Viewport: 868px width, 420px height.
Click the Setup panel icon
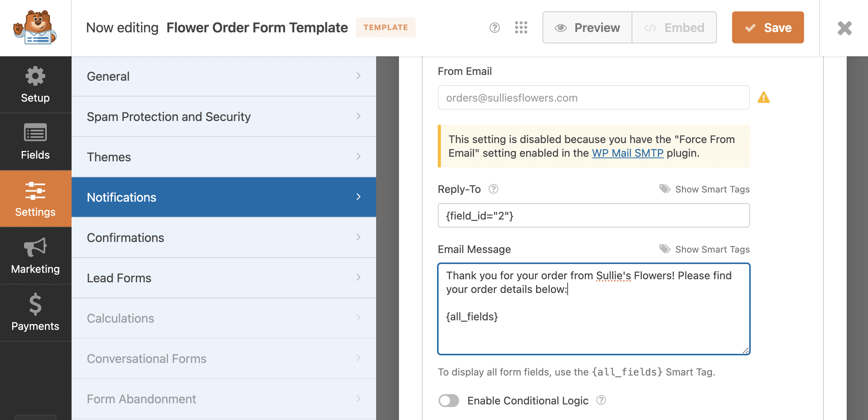(35, 86)
